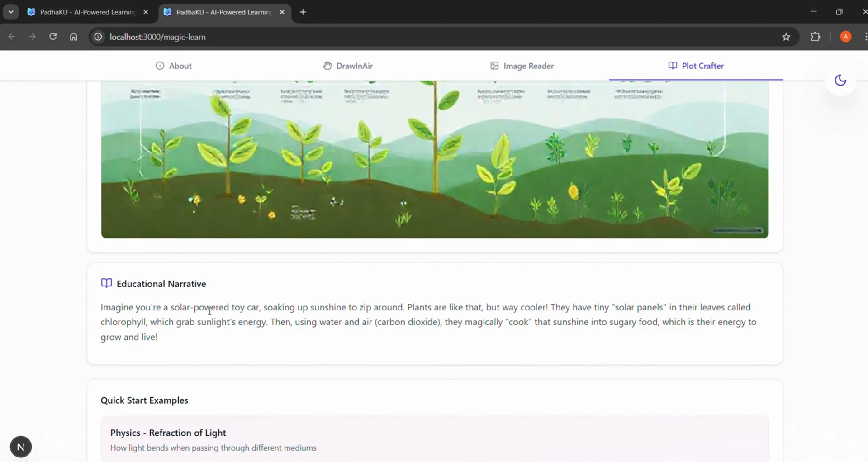Bookmark this page with the star icon
This screenshot has width=868, height=462.
tap(786, 37)
